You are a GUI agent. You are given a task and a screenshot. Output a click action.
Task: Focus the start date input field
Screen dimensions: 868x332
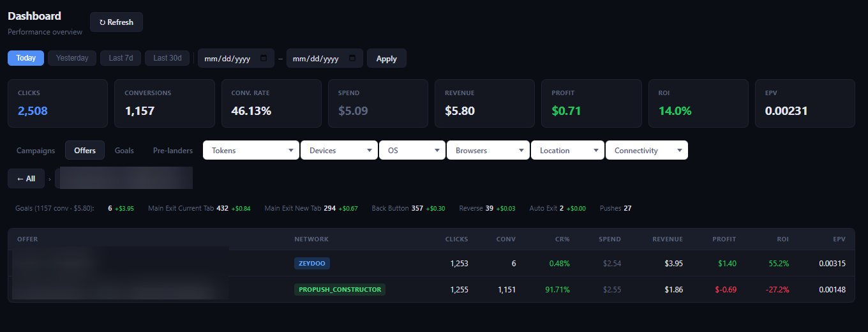point(236,59)
